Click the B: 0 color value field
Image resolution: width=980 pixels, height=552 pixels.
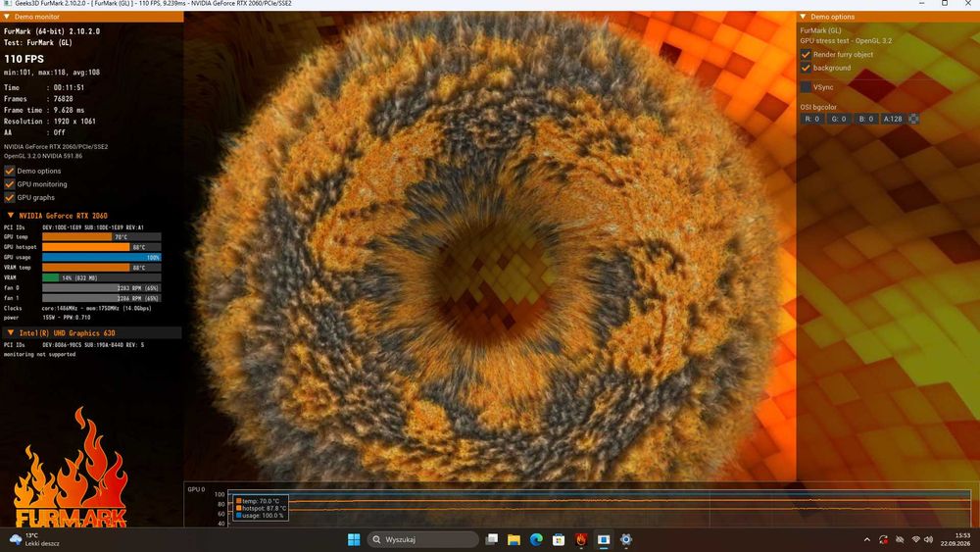tap(865, 119)
